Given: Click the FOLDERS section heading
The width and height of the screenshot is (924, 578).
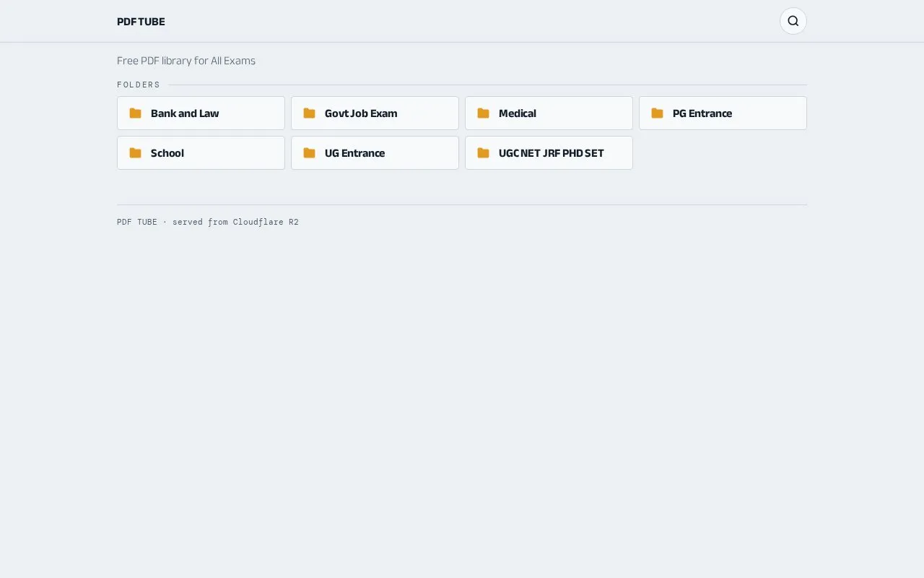Looking at the screenshot, I should 139,85.
